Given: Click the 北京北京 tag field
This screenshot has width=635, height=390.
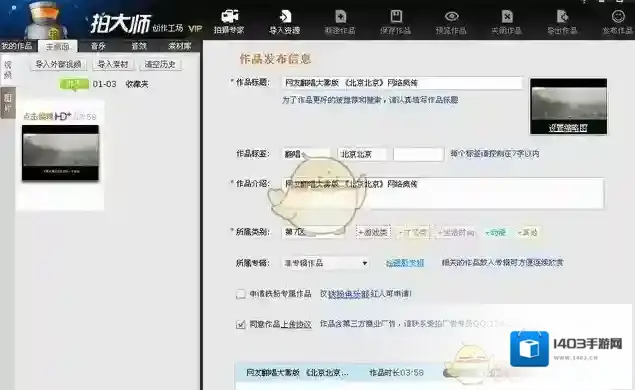Looking at the screenshot, I should click(362, 154).
